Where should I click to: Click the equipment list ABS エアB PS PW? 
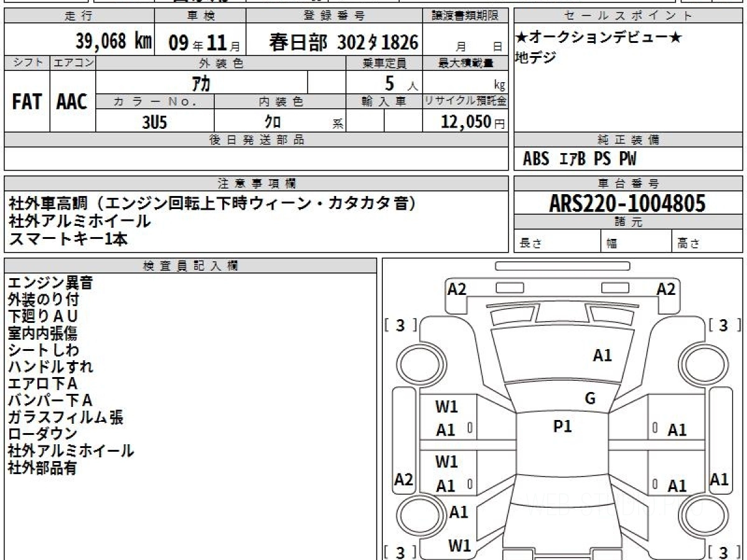pos(580,159)
